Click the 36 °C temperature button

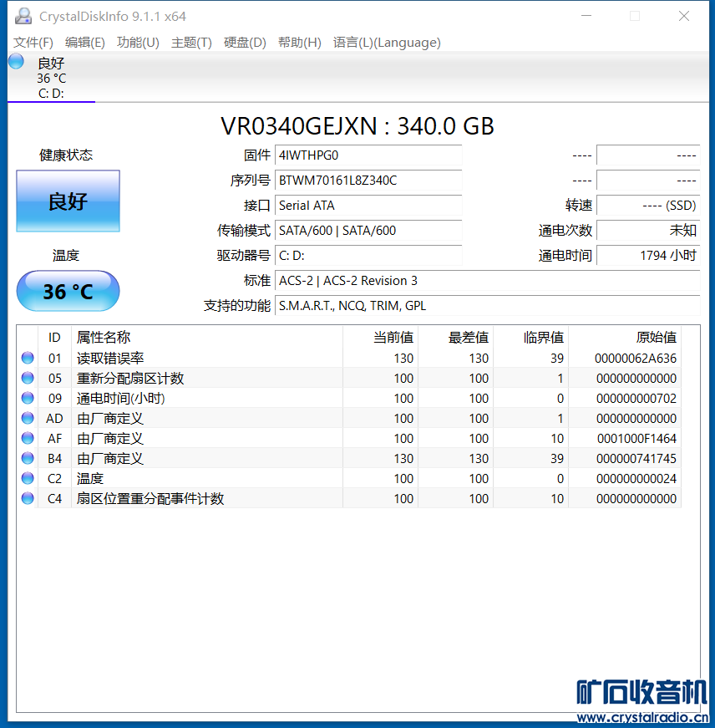point(68,291)
